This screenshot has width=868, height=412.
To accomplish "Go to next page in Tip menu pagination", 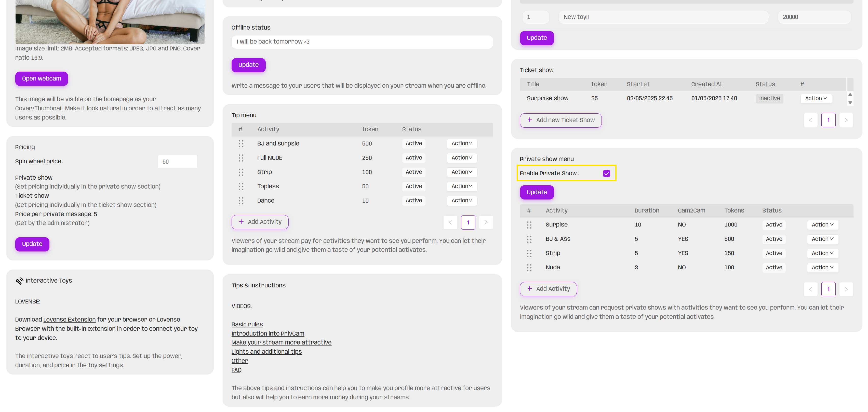I will [x=486, y=222].
